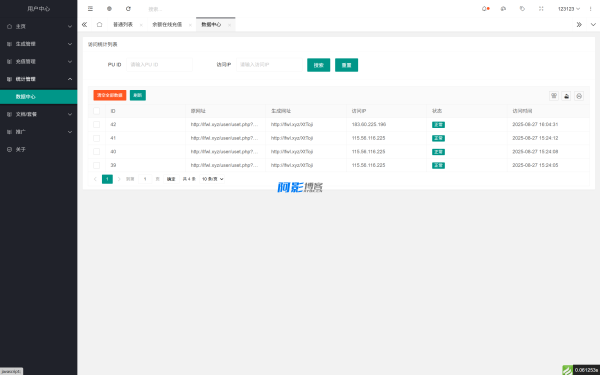Open the website globe icon in header

click(x=109, y=8)
